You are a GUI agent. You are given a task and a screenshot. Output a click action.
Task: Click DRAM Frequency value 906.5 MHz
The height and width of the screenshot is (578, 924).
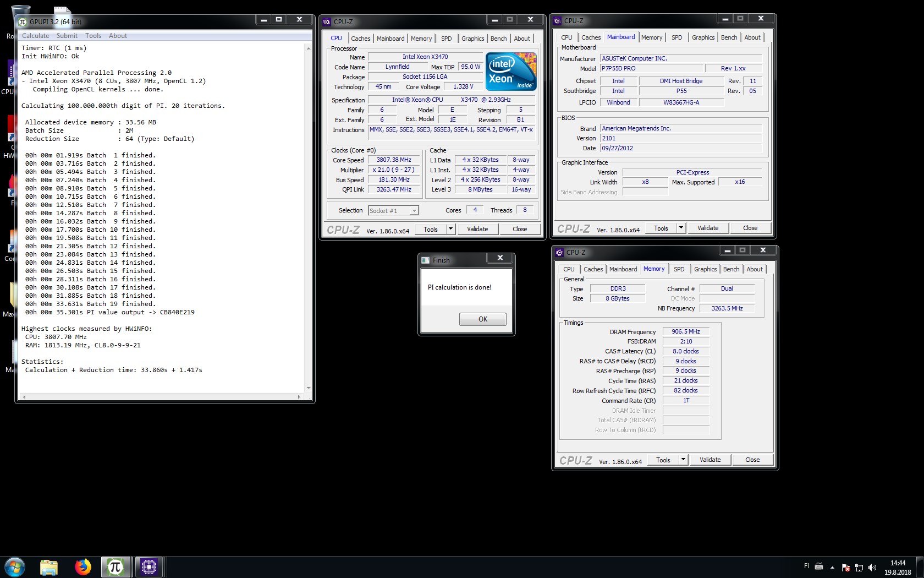tap(686, 331)
